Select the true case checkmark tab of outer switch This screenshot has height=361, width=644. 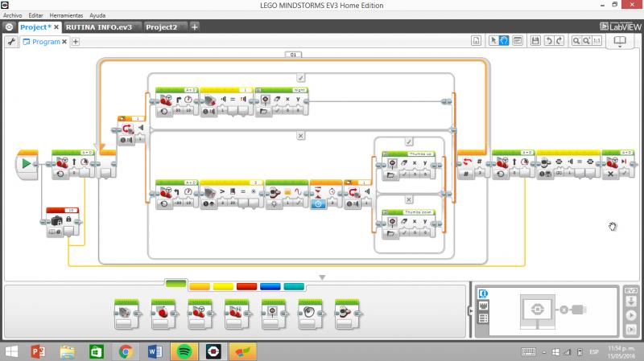[x=300, y=77]
